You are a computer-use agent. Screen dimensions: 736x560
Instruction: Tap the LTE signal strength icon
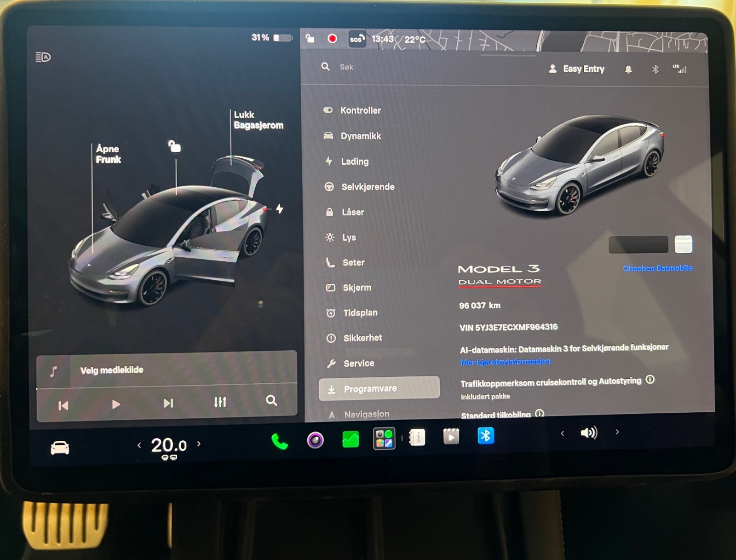pyautogui.click(x=680, y=69)
